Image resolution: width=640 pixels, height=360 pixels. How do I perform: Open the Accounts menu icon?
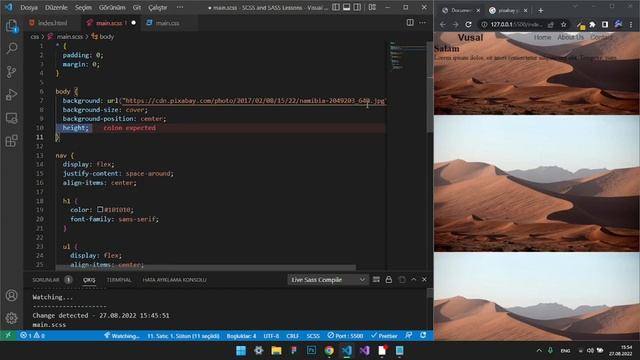(11, 295)
